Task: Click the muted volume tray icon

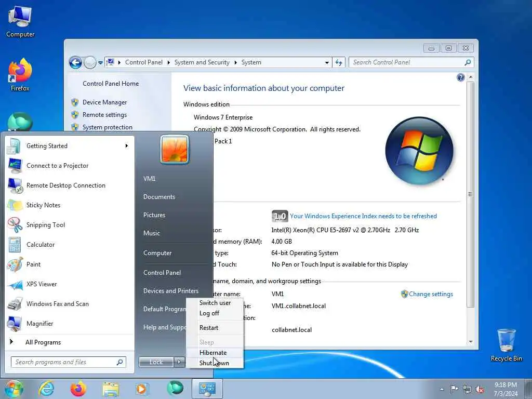Action: click(480, 389)
